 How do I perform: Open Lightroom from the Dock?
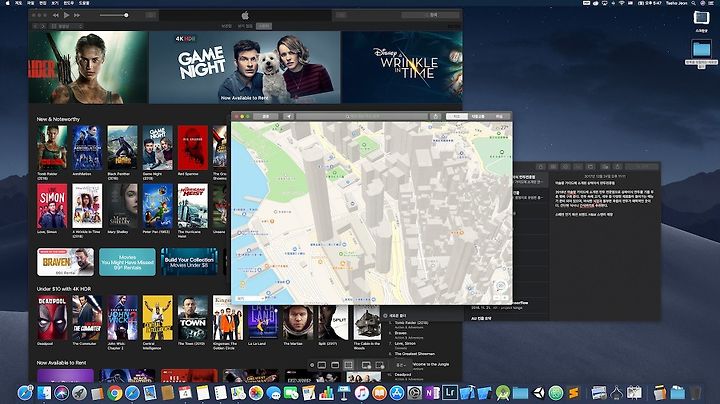click(x=450, y=393)
